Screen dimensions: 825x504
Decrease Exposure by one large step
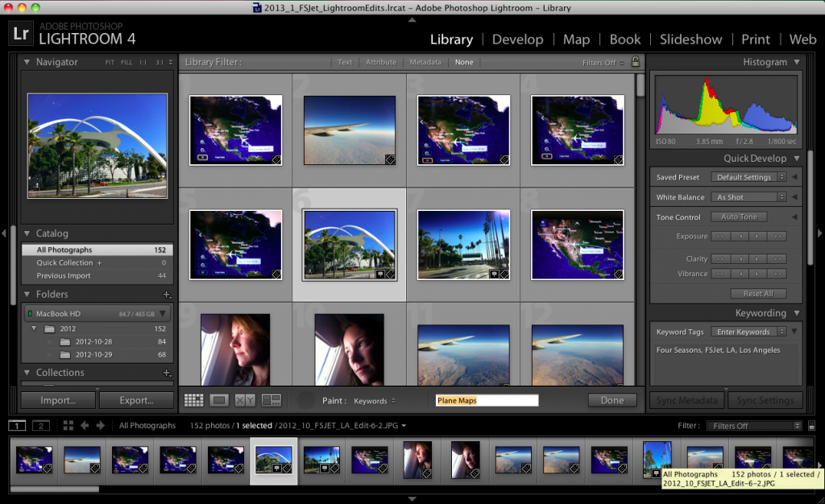click(x=720, y=237)
